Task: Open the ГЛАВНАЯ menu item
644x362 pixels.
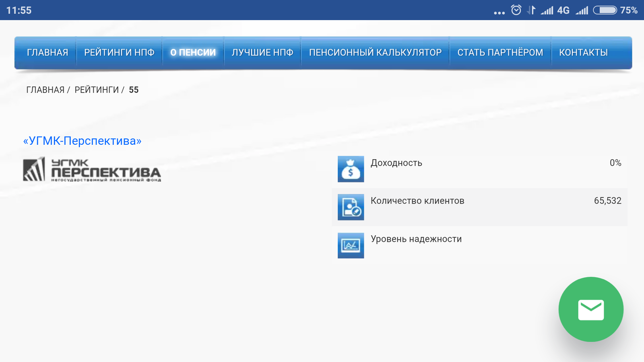Action: (47, 53)
